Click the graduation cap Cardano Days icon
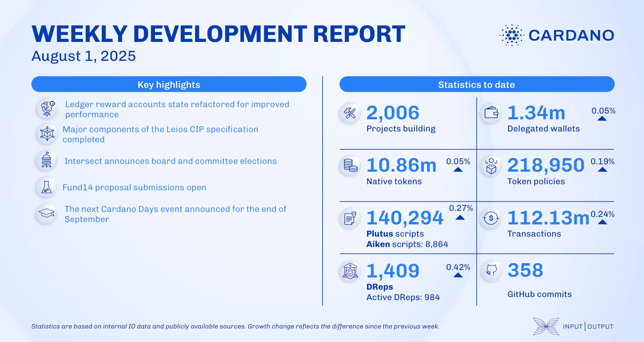Viewport: 644px width, 342px height. tap(47, 214)
